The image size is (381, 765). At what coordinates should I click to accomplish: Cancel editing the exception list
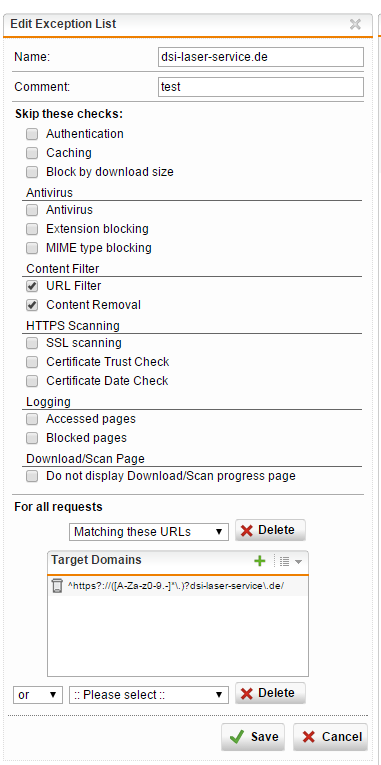coord(330,737)
